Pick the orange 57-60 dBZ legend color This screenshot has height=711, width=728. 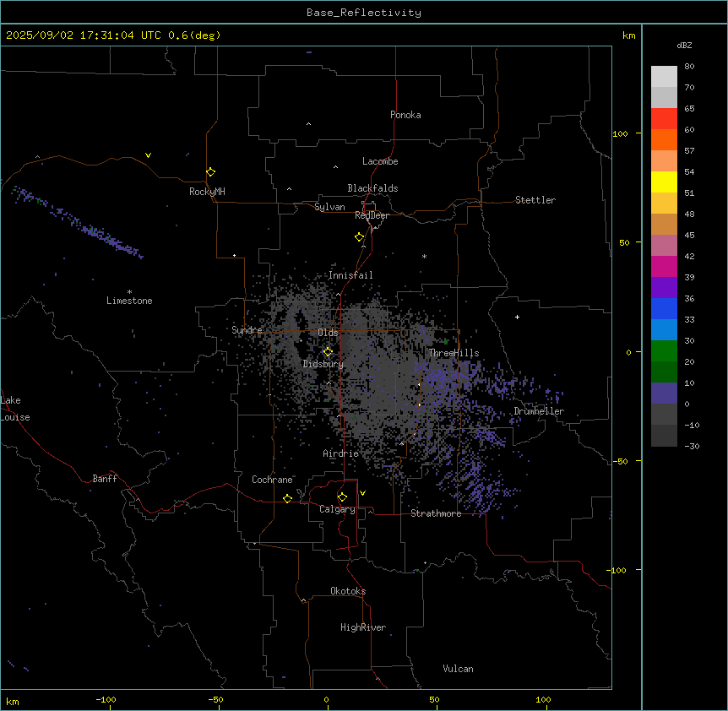click(664, 139)
